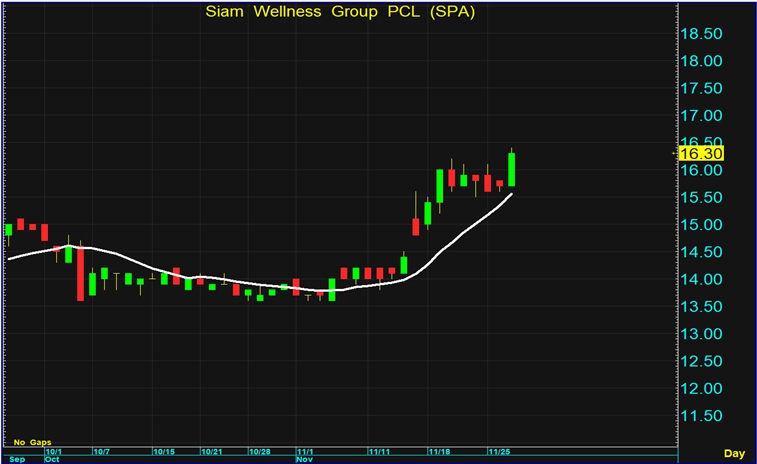Click the 18.00 price axis label
This screenshot has height=464, width=757.
[x=701, y=61]
